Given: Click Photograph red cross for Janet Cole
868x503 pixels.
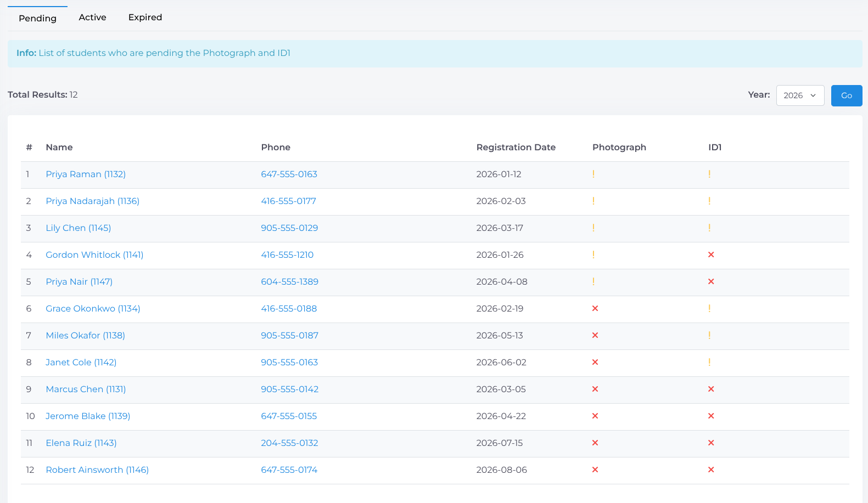Looking at the screenshot, I should pos(595,362).
